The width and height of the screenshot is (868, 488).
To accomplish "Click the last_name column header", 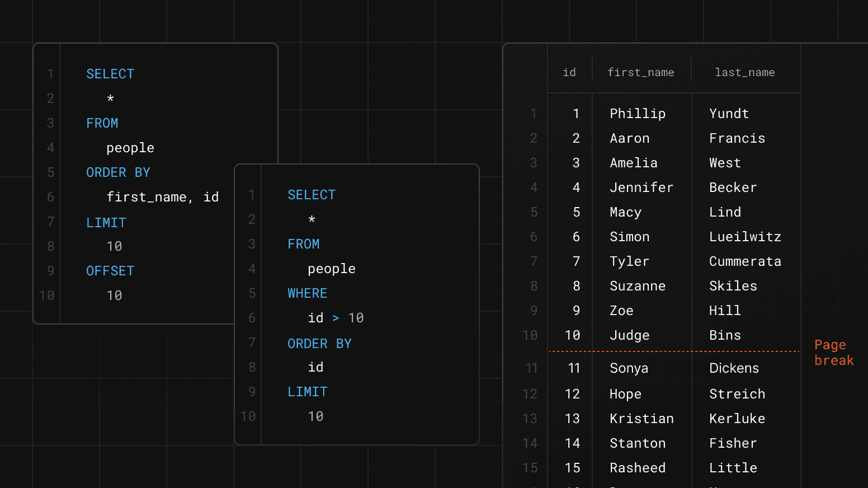I will tap(744, 73).
